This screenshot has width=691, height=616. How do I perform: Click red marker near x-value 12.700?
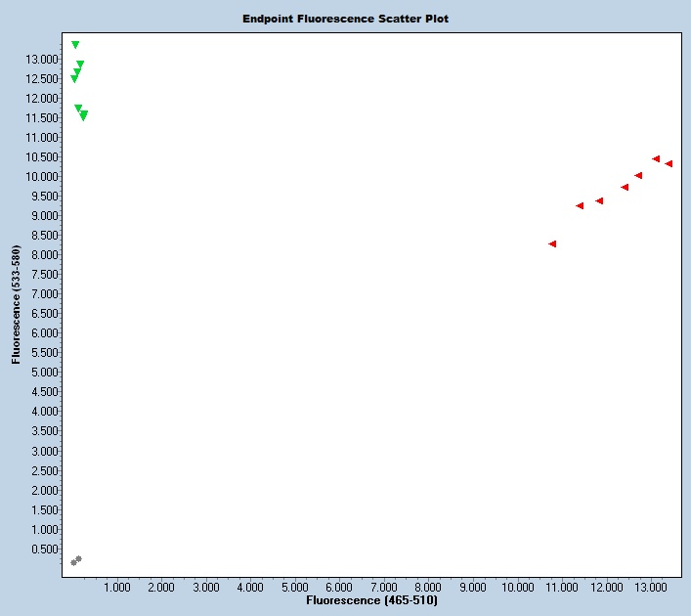click(x=638, y=176)
